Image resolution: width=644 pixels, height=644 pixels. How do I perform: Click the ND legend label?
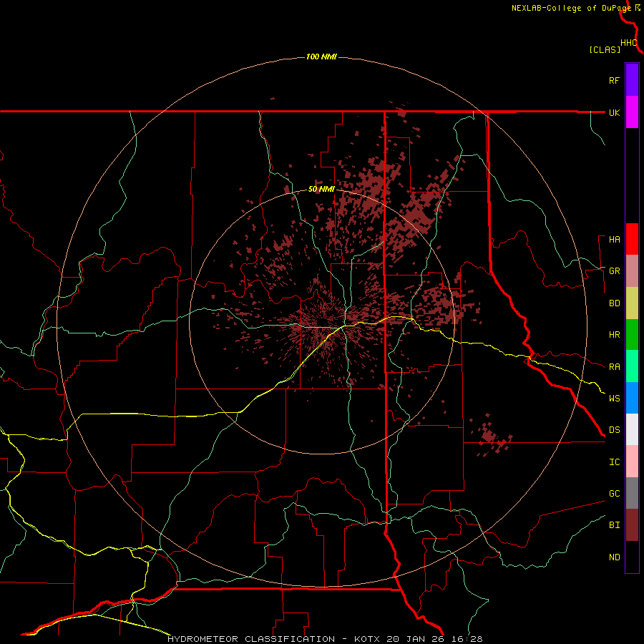tap(614, 557)
